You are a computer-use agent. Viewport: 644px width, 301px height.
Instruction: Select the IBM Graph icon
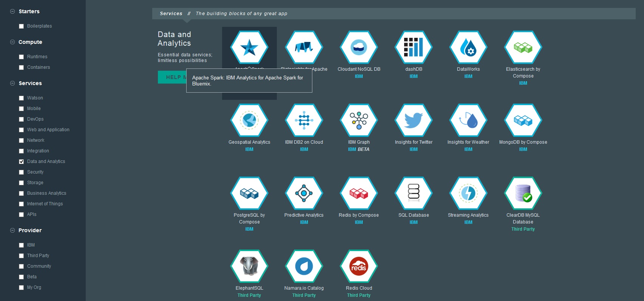[x=359, y=121]
